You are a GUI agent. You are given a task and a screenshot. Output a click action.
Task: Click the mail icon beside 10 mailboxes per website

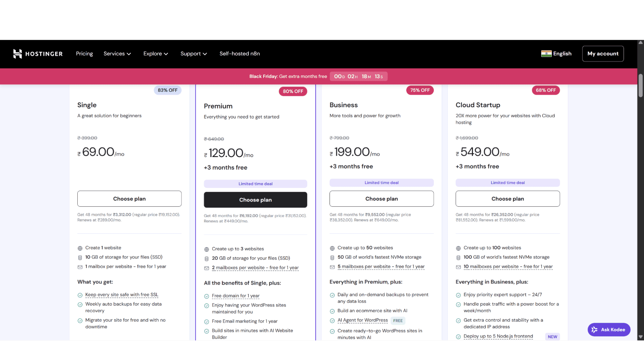coord(458,267)
